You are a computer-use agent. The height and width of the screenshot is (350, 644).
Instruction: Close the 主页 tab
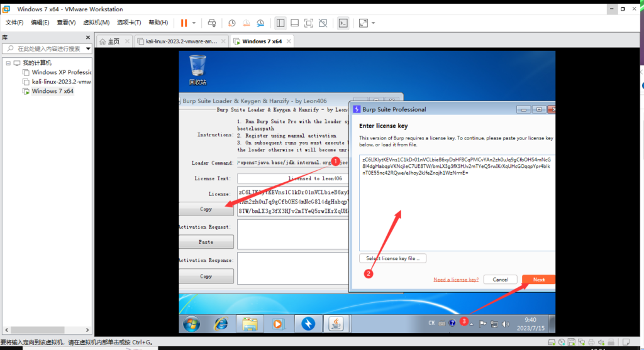coord(127,41)
